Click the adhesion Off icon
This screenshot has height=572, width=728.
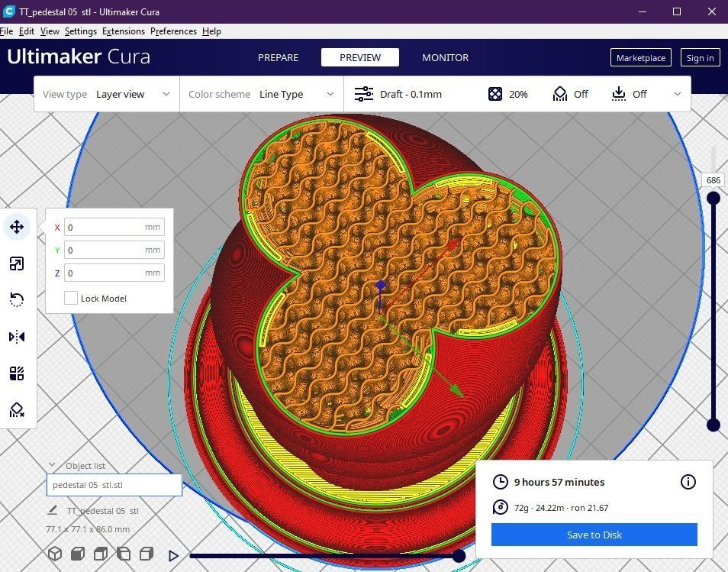[618, 94]
